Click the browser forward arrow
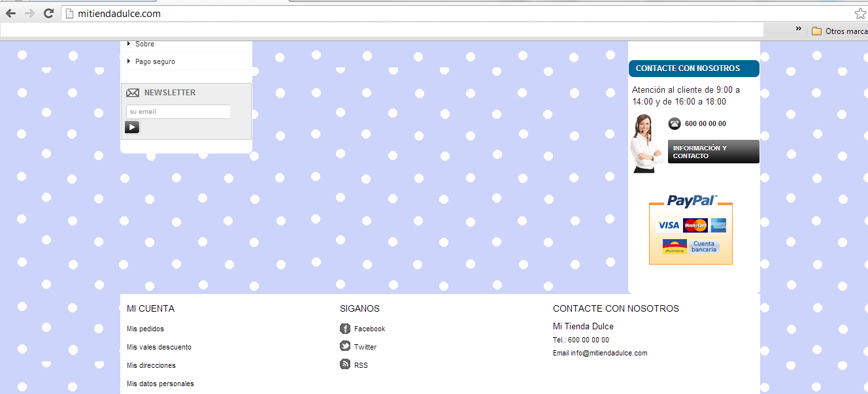Viewport: 868px width, 394px height. pos(29,14)
